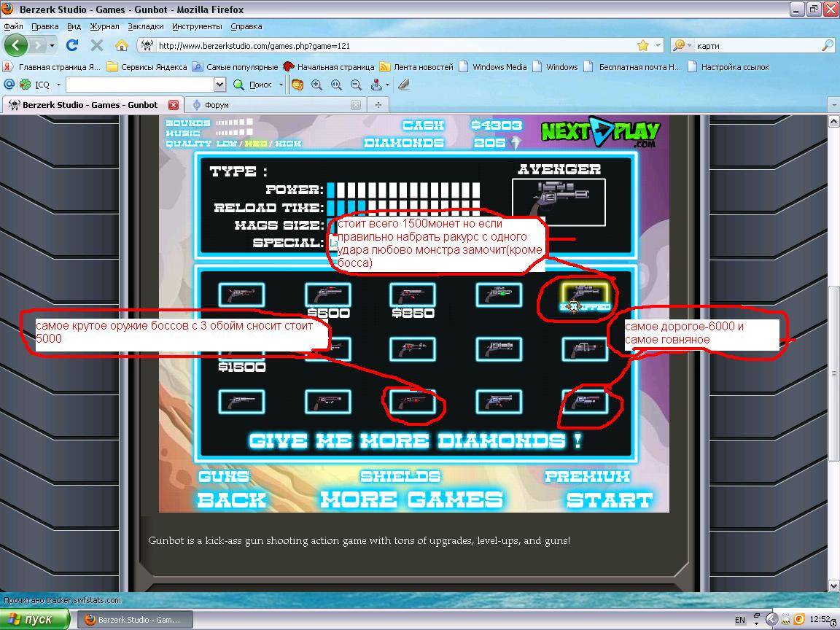Screen dimensions: 840x630
Task: Open the Закладки menu
Action: coord(146,26)
